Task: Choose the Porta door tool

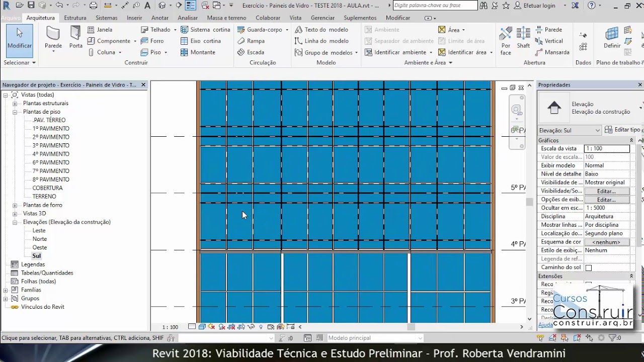Action: 75,38
